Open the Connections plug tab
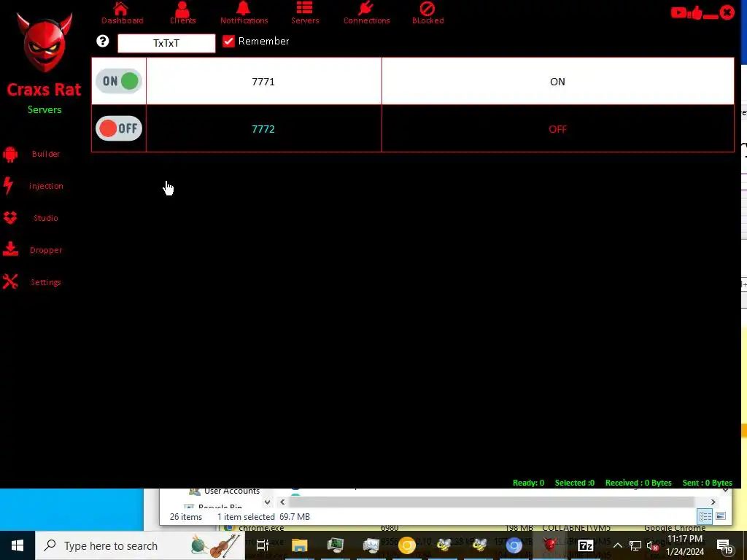The height and width of the screenshot is (560, 747). [x=366, y=13]
